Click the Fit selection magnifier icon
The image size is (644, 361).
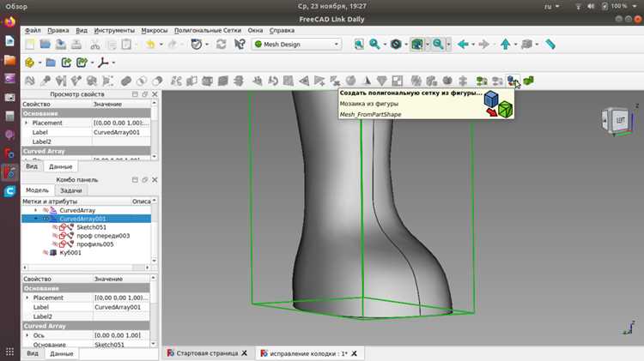[374, 45]
